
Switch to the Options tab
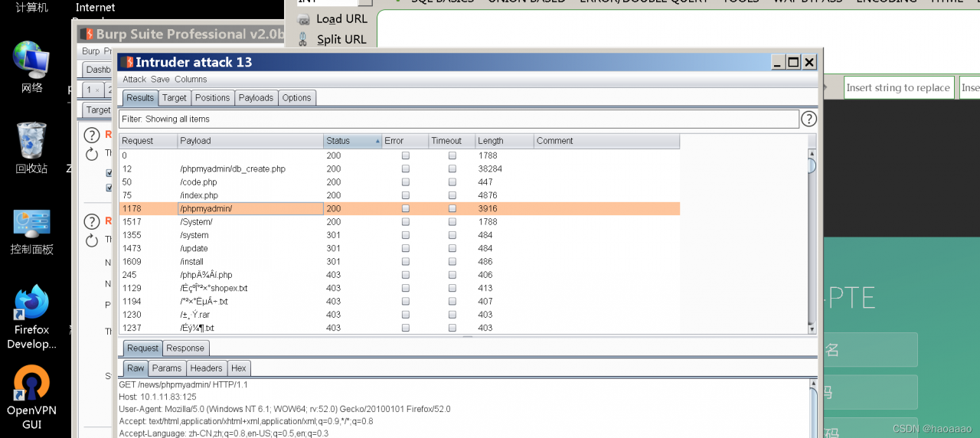point(296,98)
